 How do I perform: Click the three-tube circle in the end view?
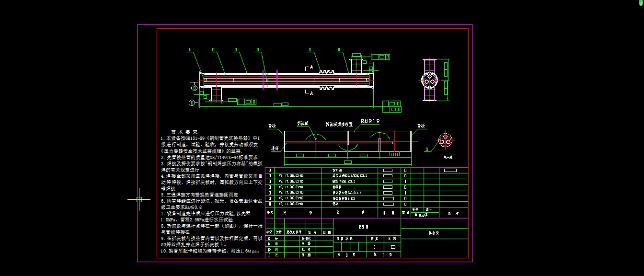tap(429, 80)
